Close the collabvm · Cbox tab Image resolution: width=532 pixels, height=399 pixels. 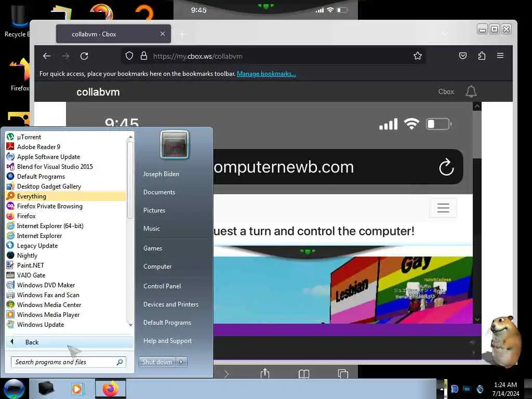click(163, 34)
